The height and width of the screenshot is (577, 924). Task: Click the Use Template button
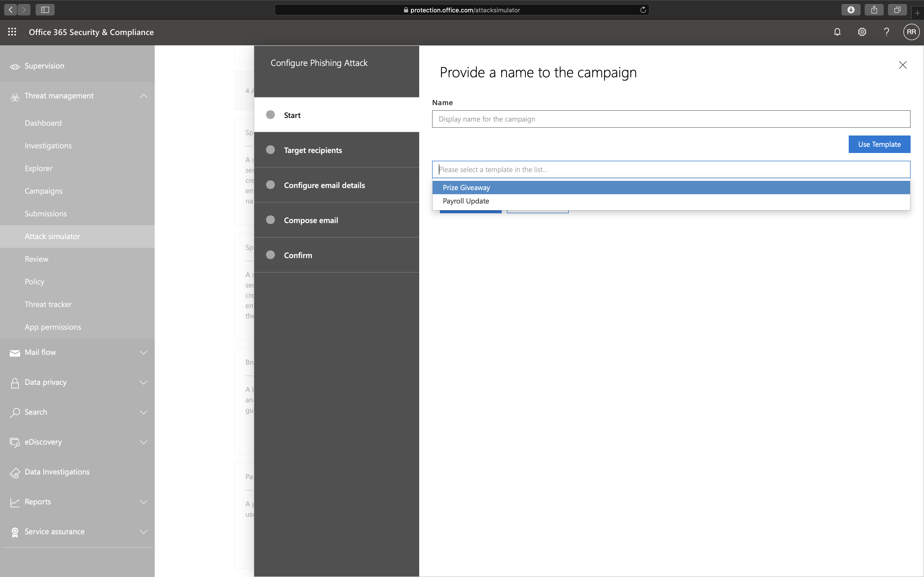click(x=879, y=144)
